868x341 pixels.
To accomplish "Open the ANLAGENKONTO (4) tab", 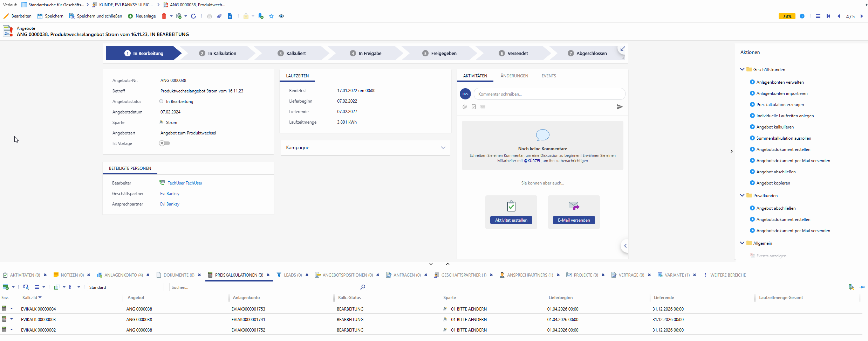I will click(123, 275).
